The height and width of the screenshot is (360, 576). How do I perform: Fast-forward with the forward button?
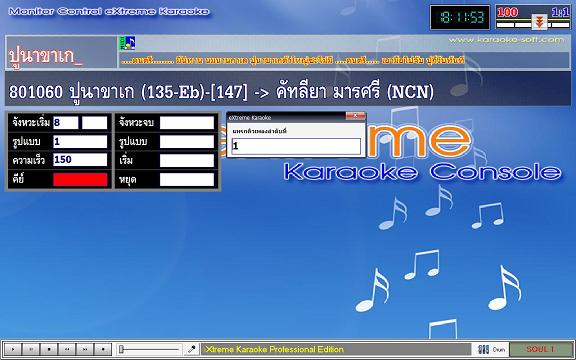coord(85,349)
